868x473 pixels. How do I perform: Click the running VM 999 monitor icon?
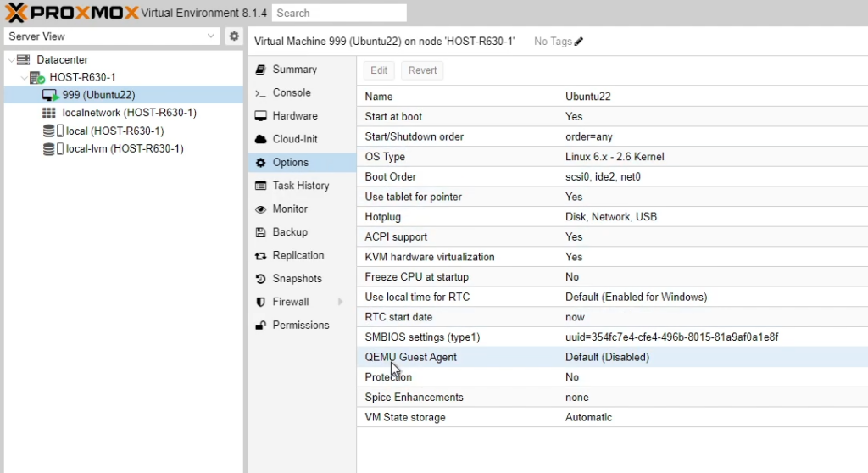[50, 95]
